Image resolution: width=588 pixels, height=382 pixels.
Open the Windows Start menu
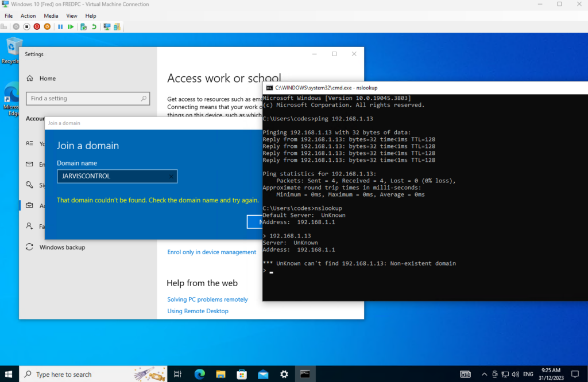9,374
